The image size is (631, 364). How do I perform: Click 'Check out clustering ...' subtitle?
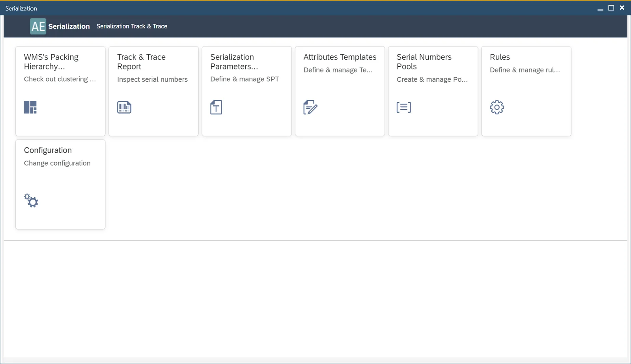pos(60,79)
